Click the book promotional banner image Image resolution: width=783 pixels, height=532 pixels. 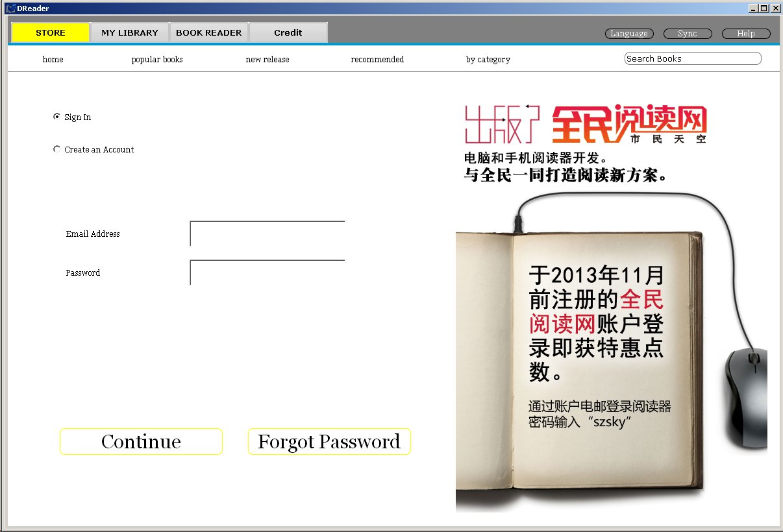tap(612, 305)
